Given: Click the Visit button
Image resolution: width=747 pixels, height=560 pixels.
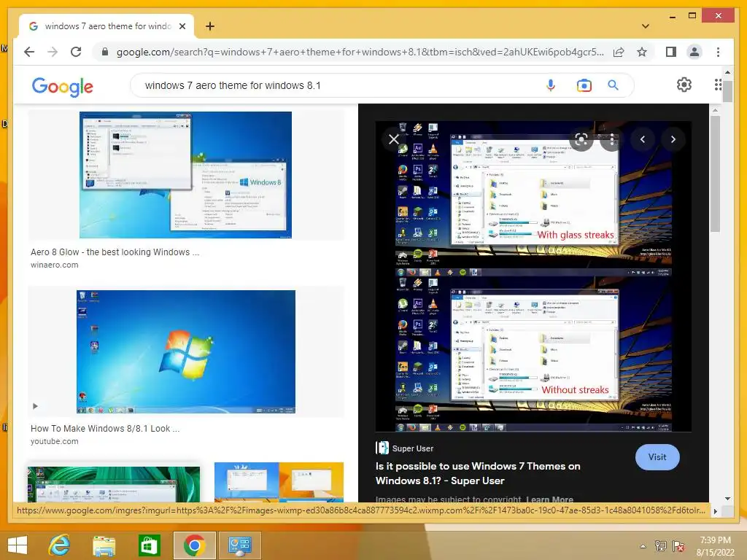Looking at the screenshot, I should coord(657,456).
